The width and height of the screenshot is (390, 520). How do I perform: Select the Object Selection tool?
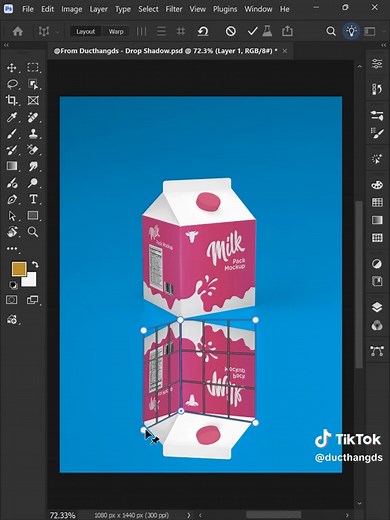click(x=33, y=84)
